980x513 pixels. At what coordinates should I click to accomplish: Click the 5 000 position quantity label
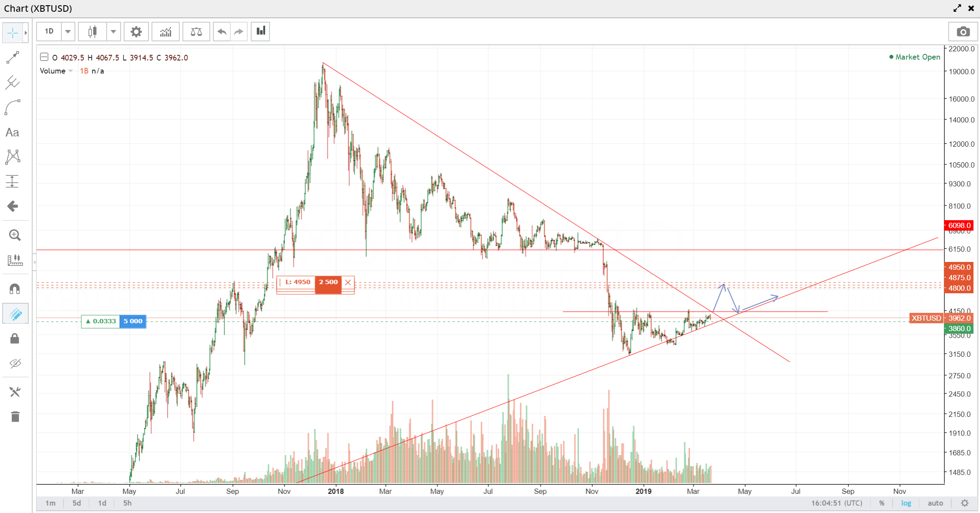(133, 321)
